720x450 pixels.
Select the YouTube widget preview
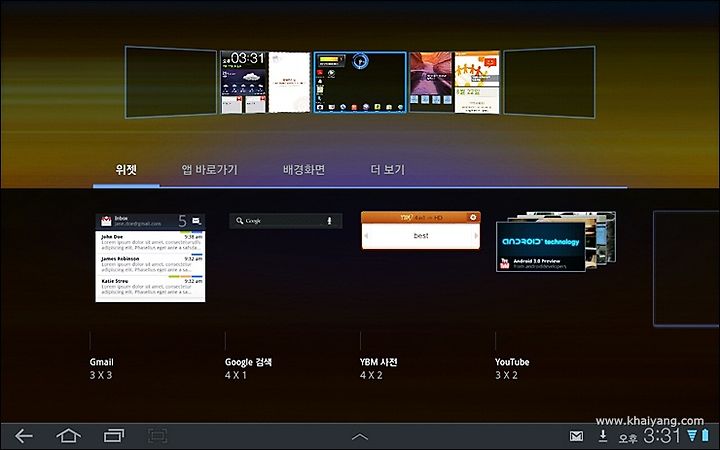point(556,242)
